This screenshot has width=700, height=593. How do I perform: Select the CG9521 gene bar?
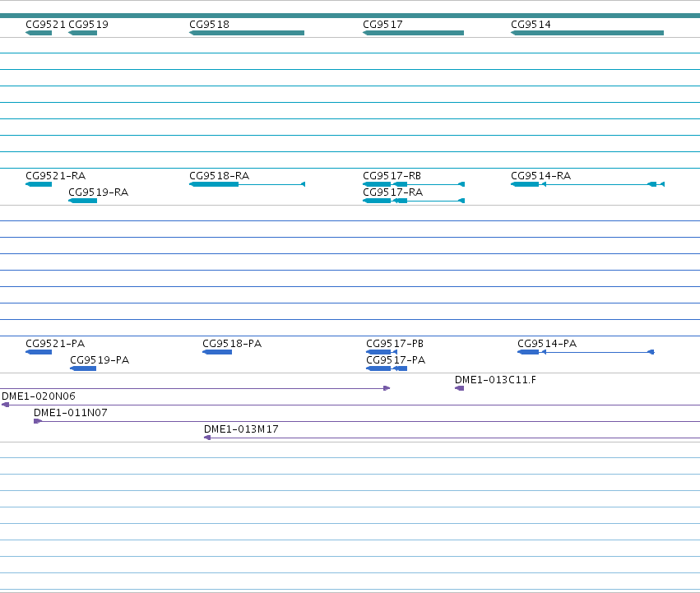39,33
